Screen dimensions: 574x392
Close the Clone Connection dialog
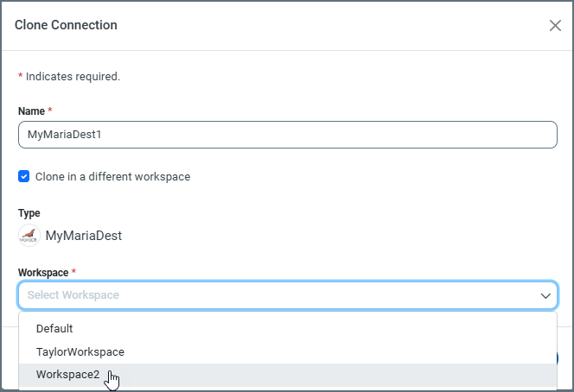(x=555, y=25)
